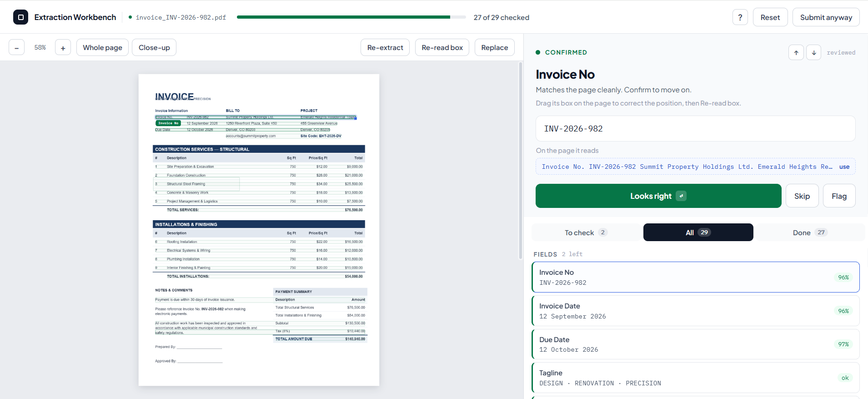This screenshot has height=399, width=868.
Task: Click the 'ok' badge on Tagline
Action: [x=845, y=378]
